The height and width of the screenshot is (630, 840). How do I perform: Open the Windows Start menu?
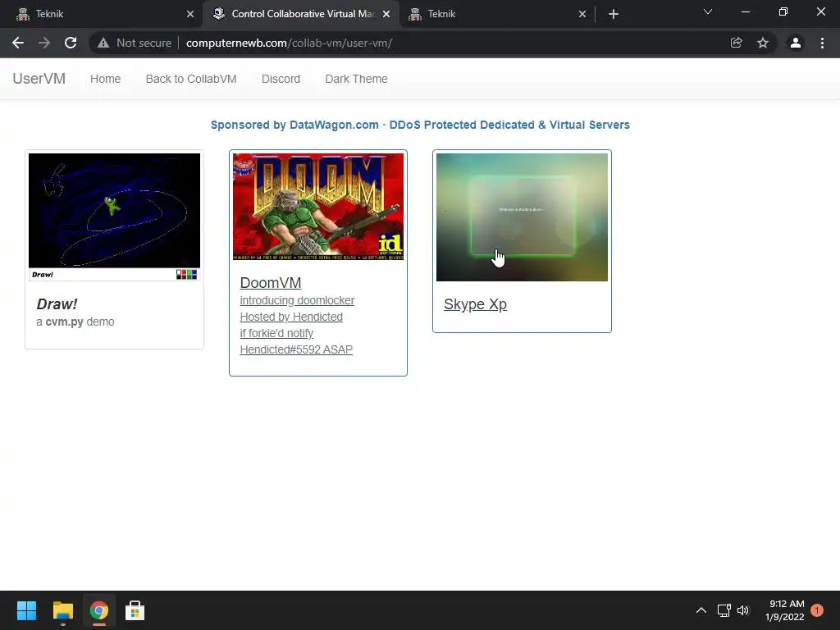click(x=26, y=610)
